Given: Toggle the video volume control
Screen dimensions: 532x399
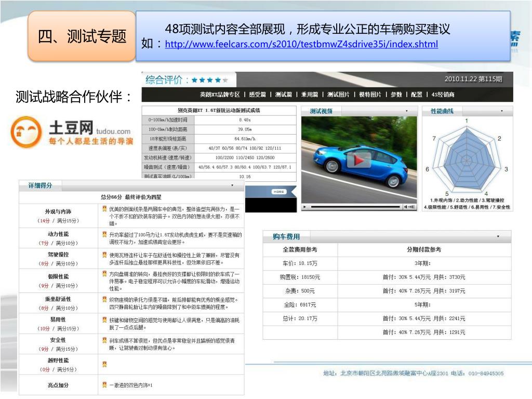Looking at the screenshot, I should [x=409, y=207].
